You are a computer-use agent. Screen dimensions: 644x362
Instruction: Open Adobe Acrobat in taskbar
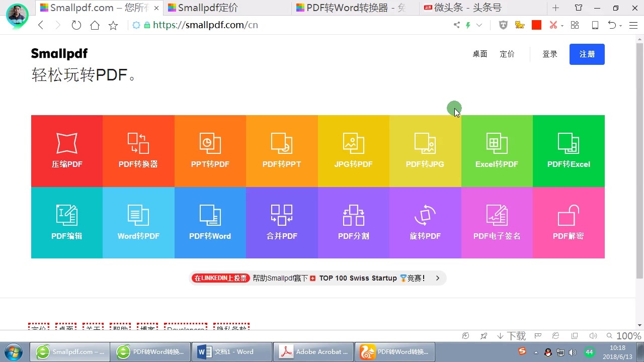tap(314, 352)
